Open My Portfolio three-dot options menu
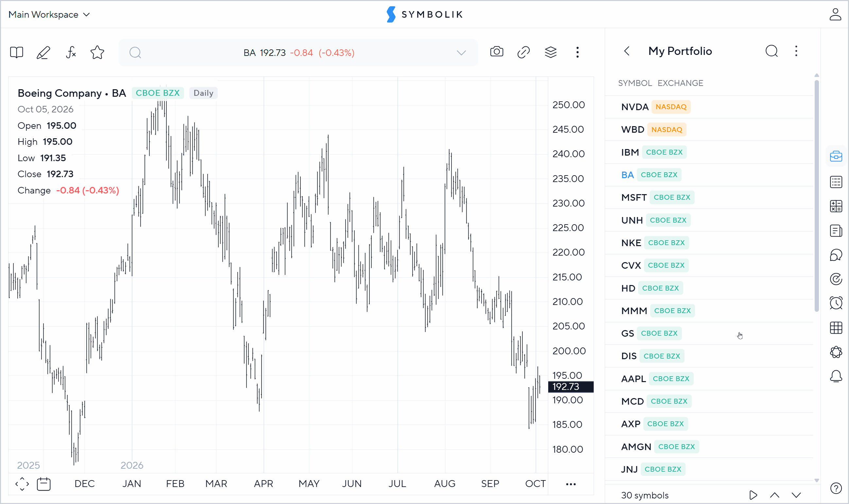The width and height of the screenshot is (849, 504). tap(796, 51)
